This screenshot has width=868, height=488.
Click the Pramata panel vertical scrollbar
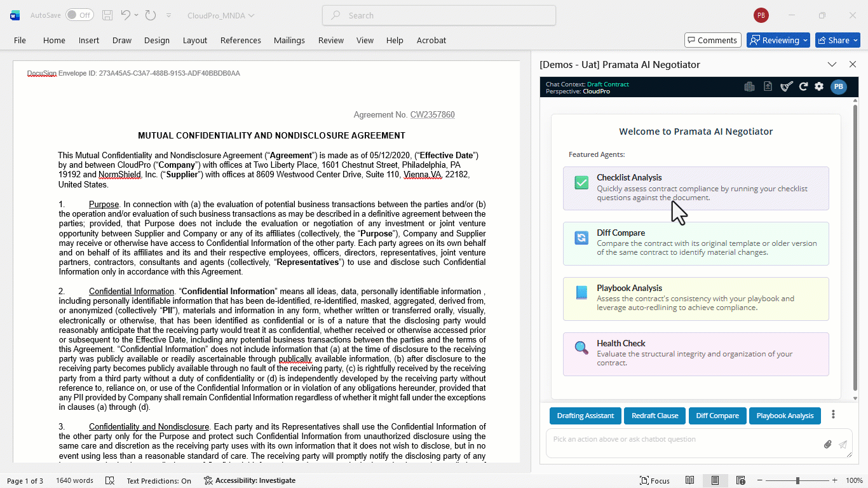(855, 249)
